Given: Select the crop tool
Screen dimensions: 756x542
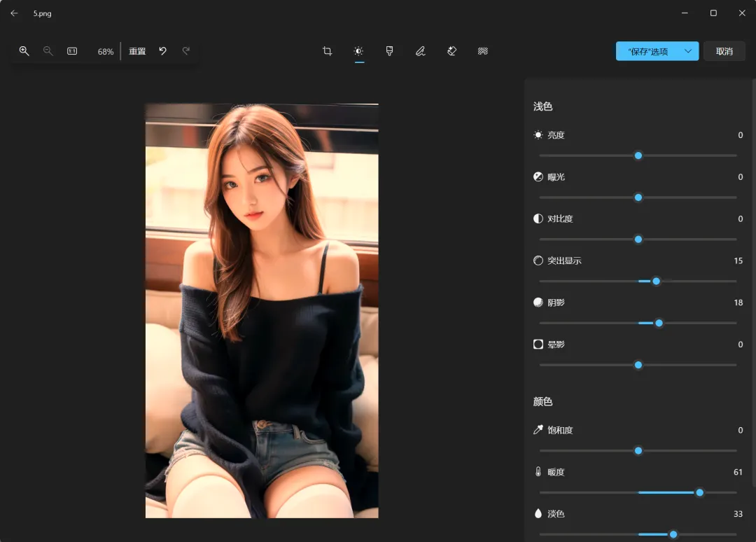Looking at the screenshot, I should click(x=328, y=51).
